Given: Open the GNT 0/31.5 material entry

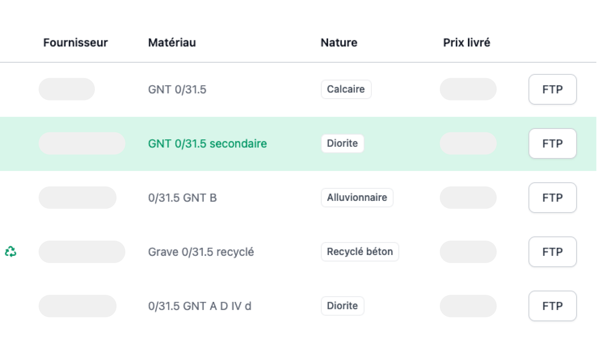Looking at the screenshot, I should coord(177,89).
